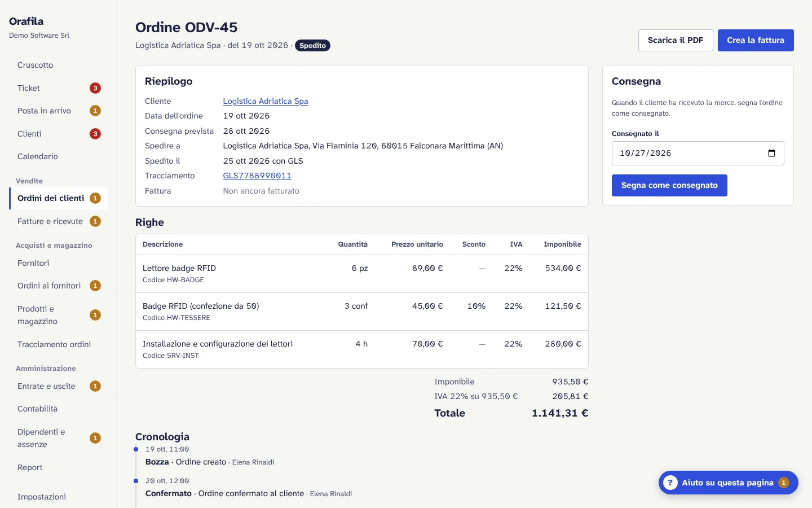Click the IVA total value 205,81 €
Screen dimensions: 812x508
570,396
